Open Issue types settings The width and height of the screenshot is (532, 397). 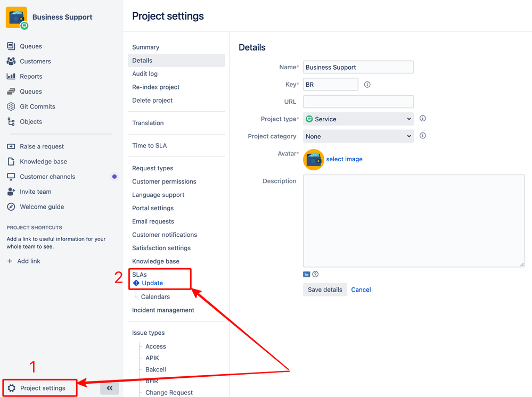pyautogui.click(x=148, y=333)
